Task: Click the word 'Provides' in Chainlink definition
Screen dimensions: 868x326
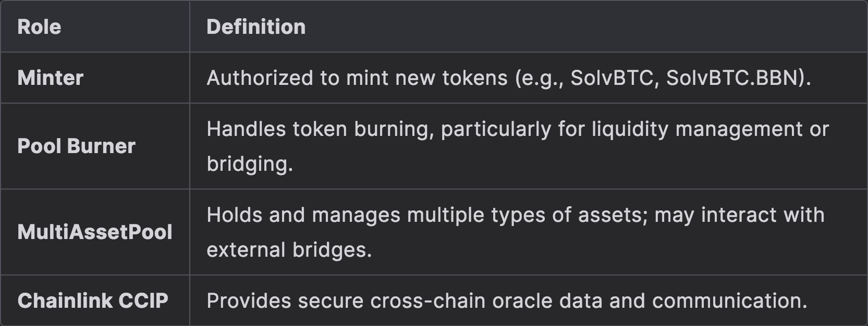Action: 248,301
